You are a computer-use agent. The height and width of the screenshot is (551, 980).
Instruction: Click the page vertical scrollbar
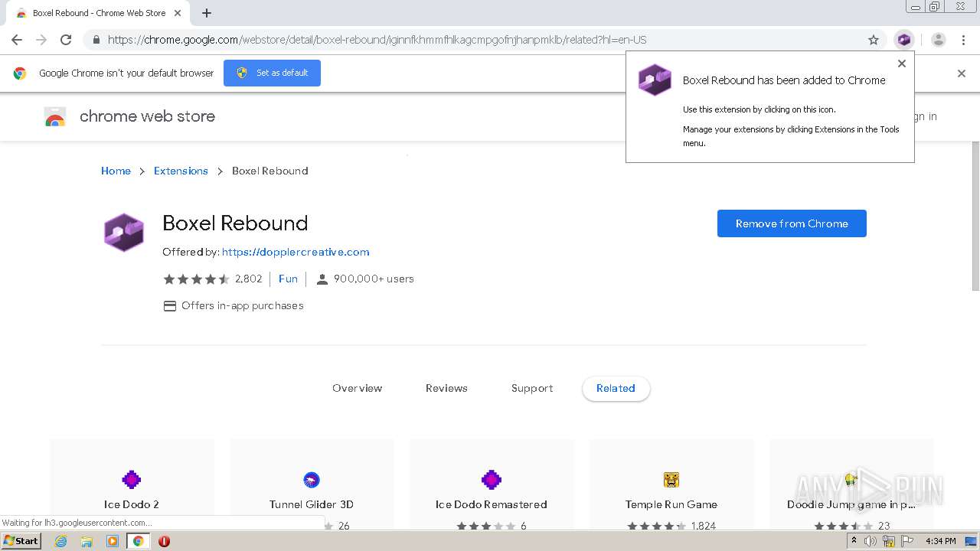[x=975, y=216]
